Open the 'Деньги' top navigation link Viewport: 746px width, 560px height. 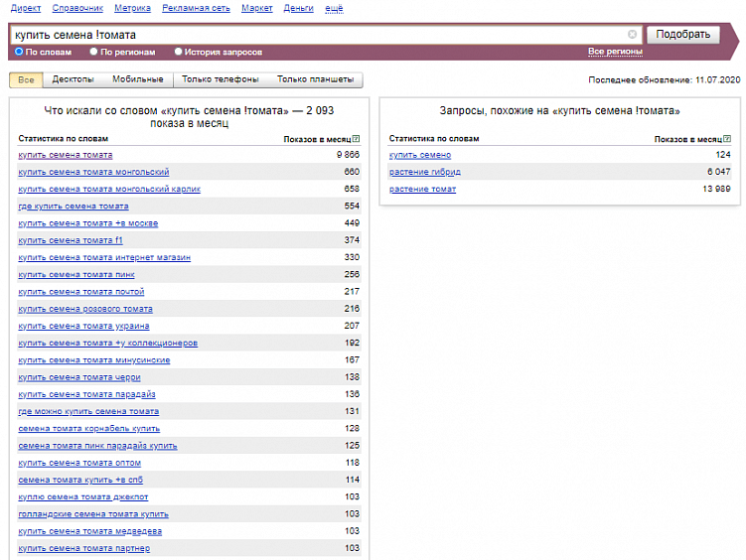click(x=298, y=8)
